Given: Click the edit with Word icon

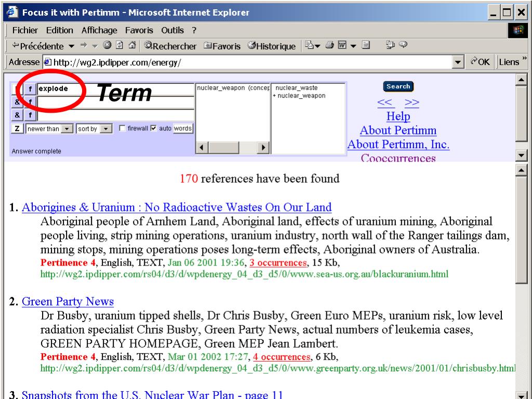Looking at the screenshot, I should pos(342,45).
